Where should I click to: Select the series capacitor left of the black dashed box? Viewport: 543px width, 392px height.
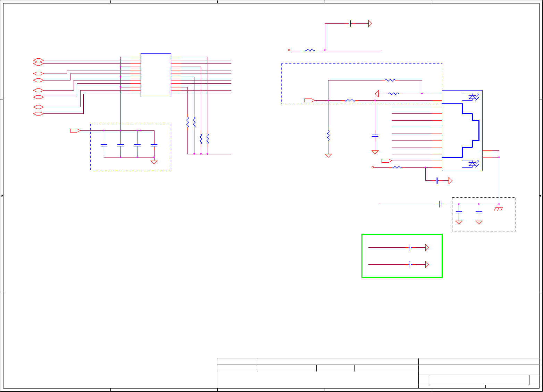[440, 204]
